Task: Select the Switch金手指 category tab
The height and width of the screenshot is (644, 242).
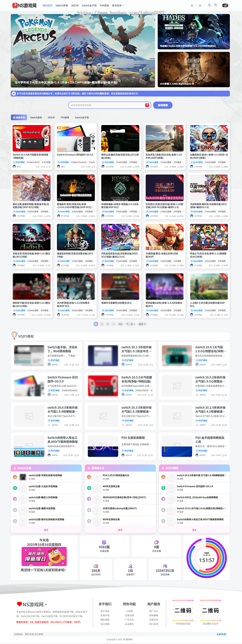Action: pos(82,118)
